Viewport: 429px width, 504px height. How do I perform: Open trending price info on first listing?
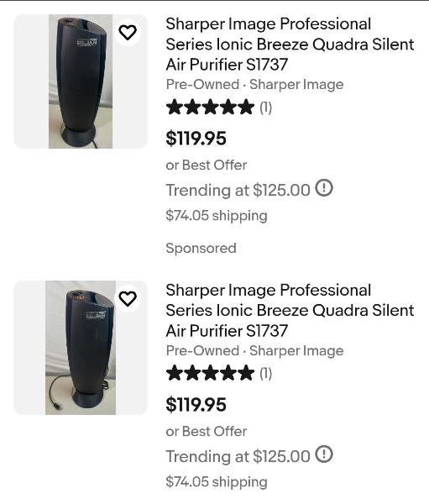click(x=324, y=188)
